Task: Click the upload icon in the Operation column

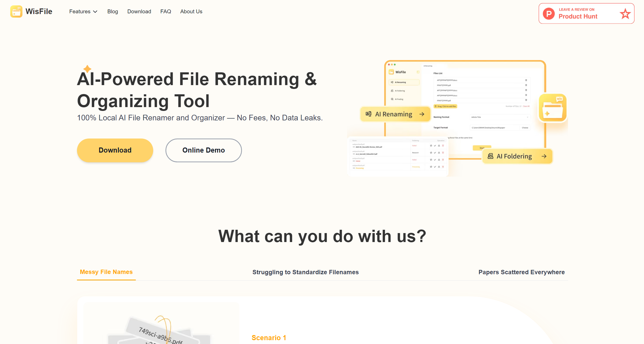Action: (x=439, y=146)
